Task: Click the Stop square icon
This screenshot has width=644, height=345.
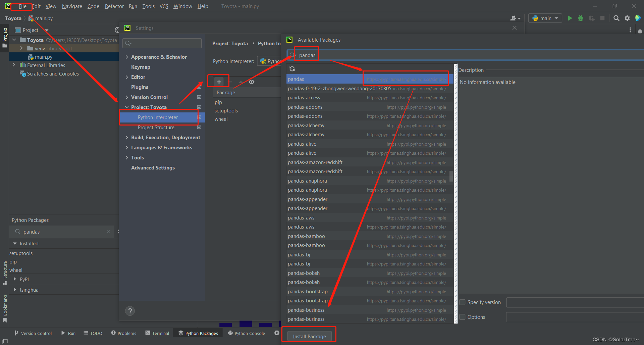Action: (602, 18)
